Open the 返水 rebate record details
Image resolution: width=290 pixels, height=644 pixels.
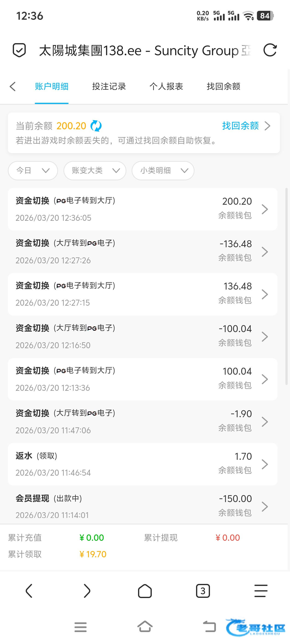(x=142, y=464)
